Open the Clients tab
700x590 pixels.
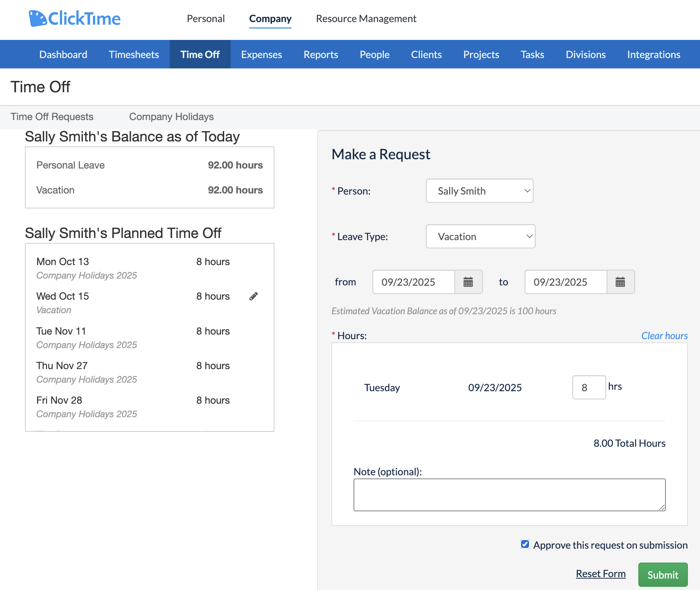[x=426, y=54]
